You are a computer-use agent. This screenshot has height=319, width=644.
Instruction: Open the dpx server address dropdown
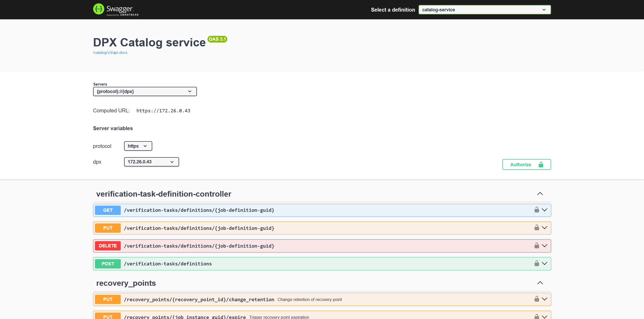pyautogui.click(x=151, y=162)
